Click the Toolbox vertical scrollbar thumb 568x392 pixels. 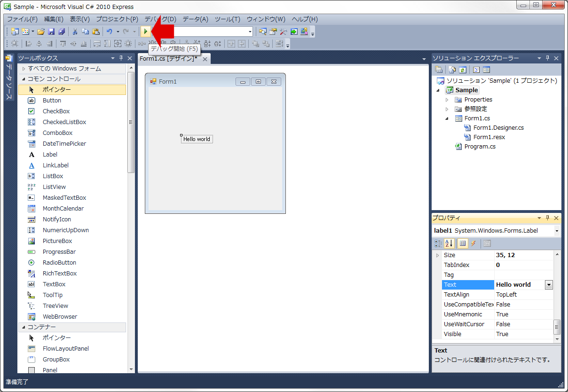click(x=131, y=122)
